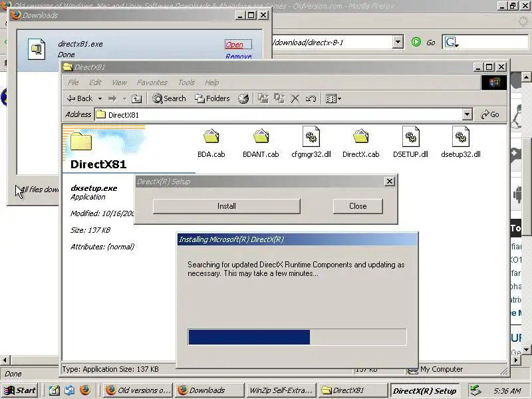The width and height of the screenshot is (532, 399).
Task: Open the Back history dropdown arrow
Action: pos(100,98)
